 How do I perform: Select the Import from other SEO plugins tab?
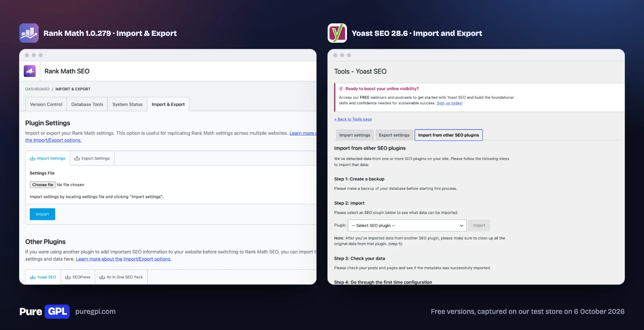coord(448,135)
